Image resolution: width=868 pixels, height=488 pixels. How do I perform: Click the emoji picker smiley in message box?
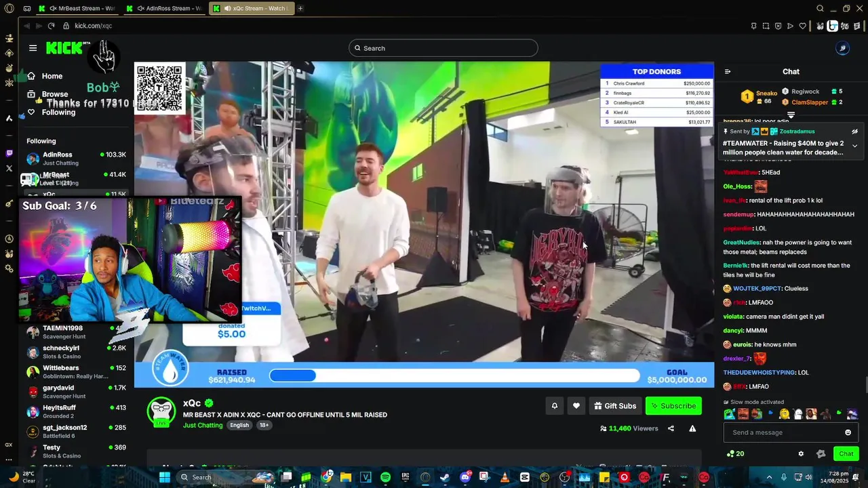point(848,432)
